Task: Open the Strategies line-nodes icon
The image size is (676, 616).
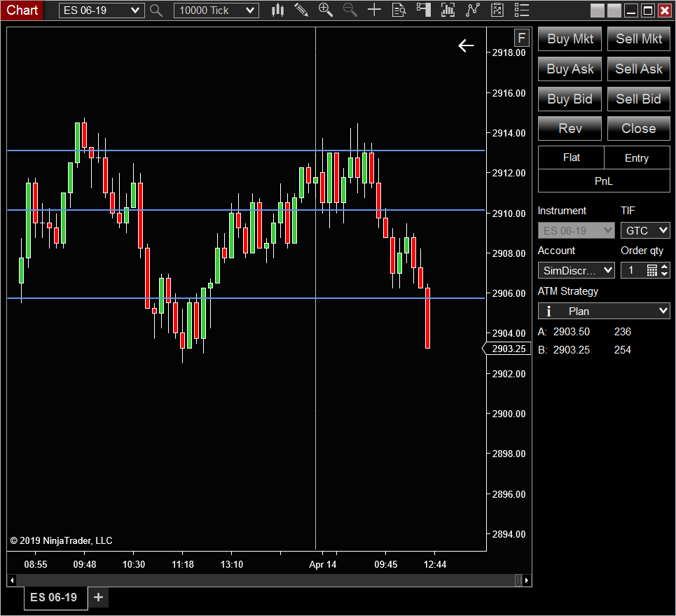Action: pyautogui.click(x=473, y=10)
